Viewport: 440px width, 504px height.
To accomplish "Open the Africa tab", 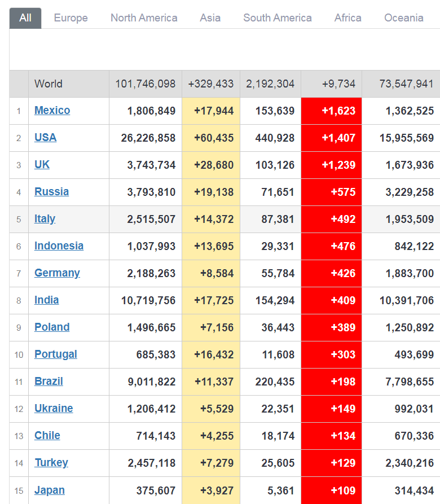I will pyautogui.click(x=347, y=18).
